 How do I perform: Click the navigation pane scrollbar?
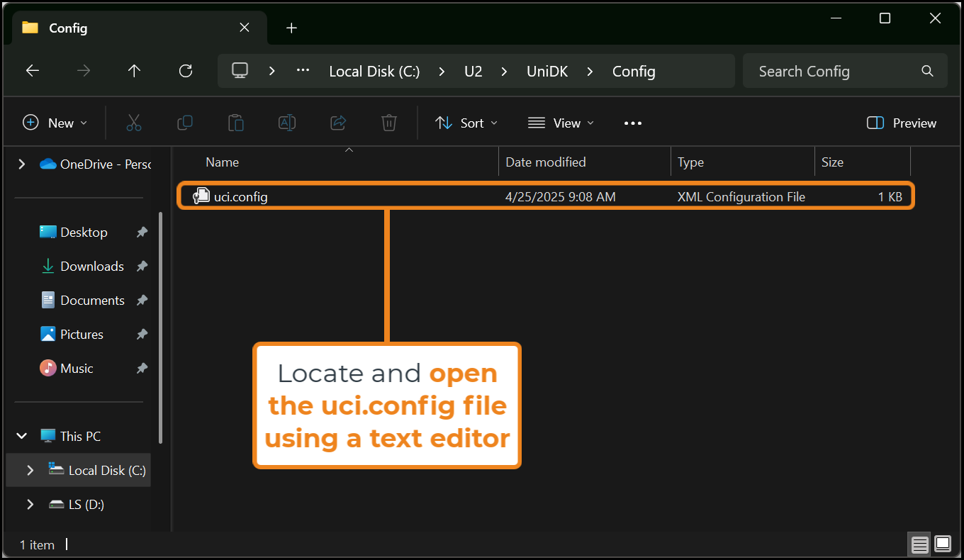coord(161,327)
